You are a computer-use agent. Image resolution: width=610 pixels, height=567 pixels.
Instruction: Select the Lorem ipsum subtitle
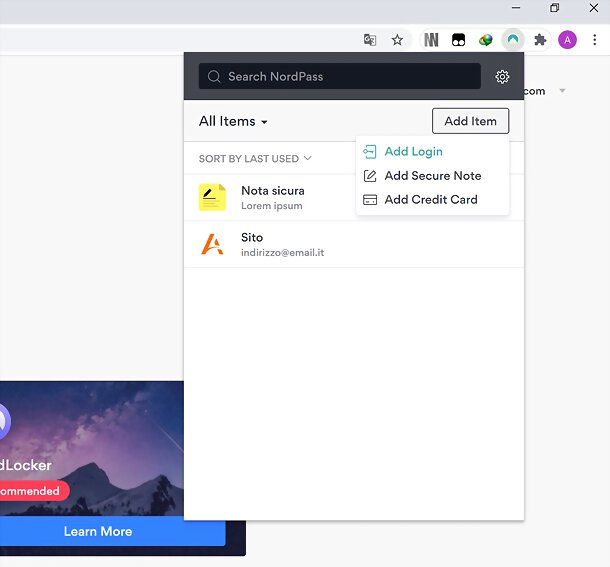(x=272, y=205)
